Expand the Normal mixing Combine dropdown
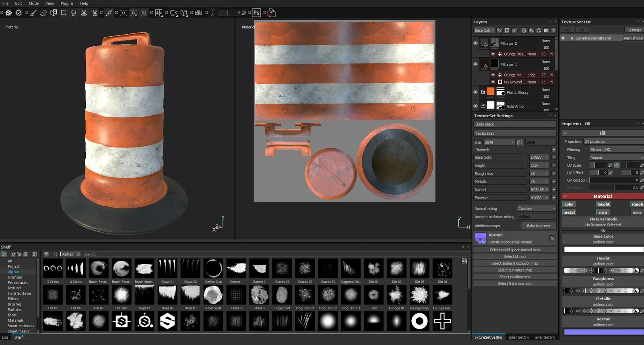 coord(536,208)
